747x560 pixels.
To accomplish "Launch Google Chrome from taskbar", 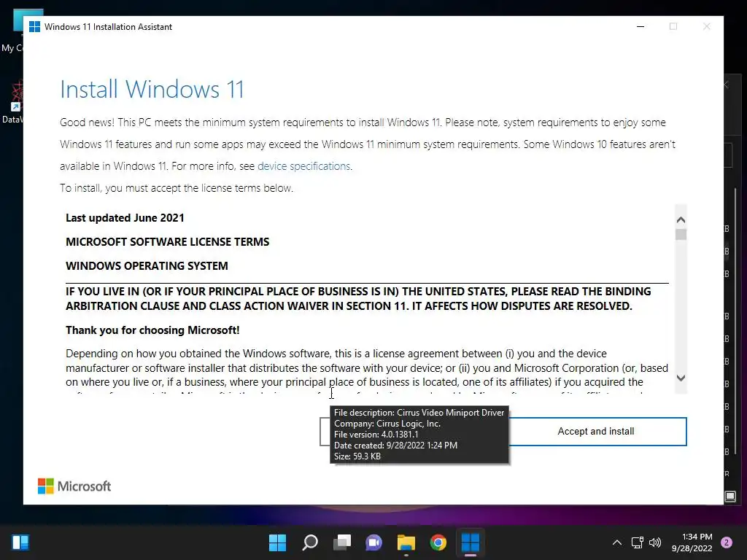I will [x=438, y=542].
